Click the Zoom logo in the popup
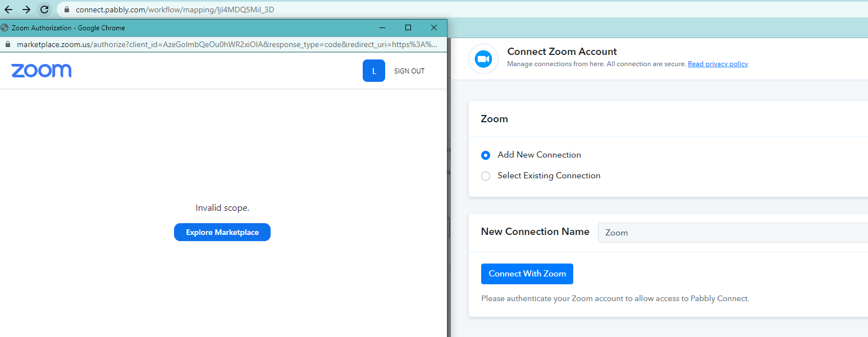Image resolution: width=868 pixels, height=337 pixels. pyautogui.click(x=42, y=71)
